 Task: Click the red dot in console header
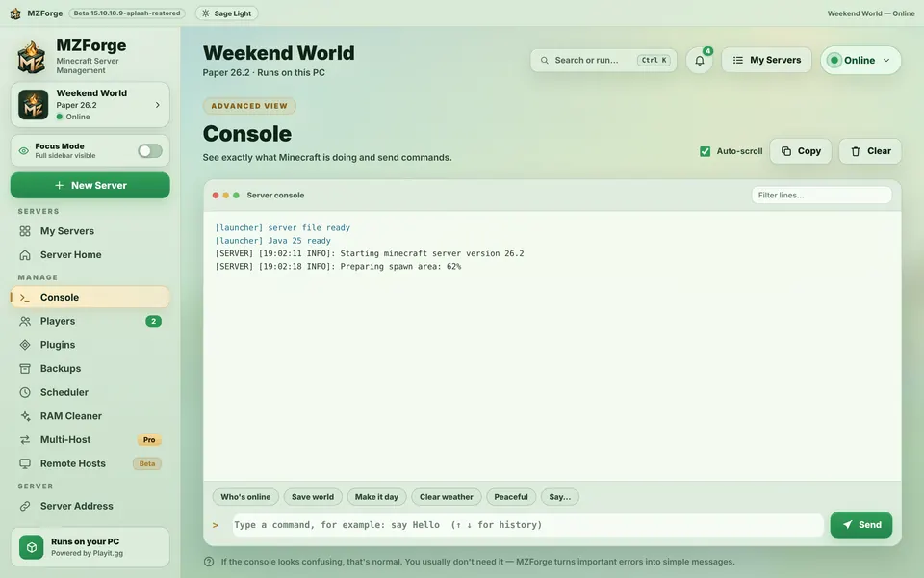216,196
